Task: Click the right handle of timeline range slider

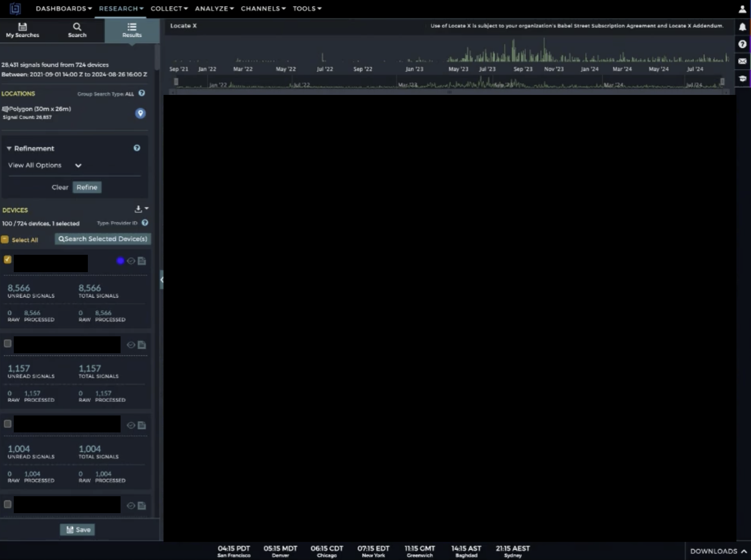Action: click(x=722, y=82)
